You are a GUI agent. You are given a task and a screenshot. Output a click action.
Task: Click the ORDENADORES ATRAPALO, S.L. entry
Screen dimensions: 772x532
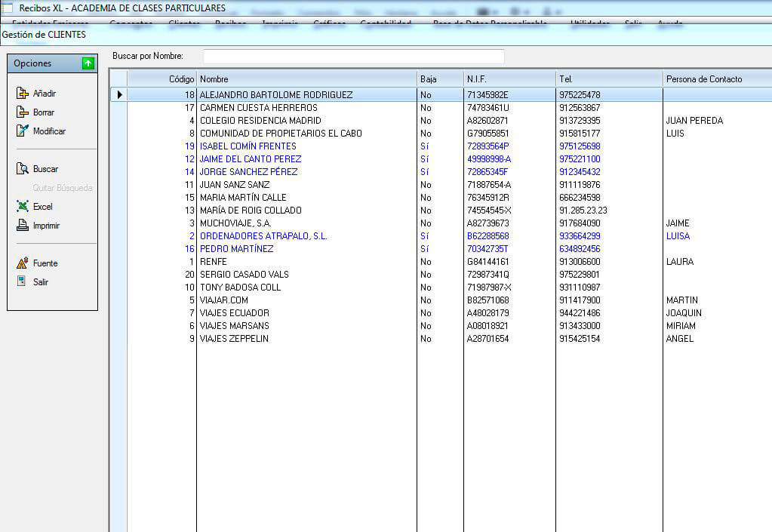point(263,236)
